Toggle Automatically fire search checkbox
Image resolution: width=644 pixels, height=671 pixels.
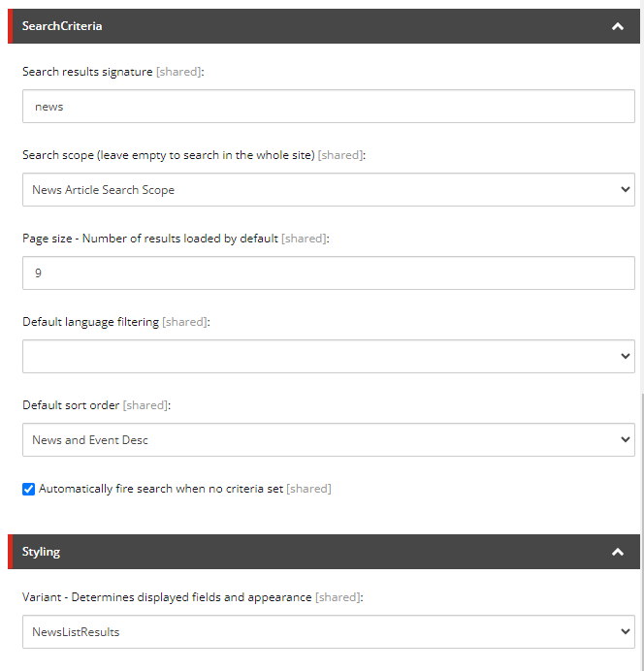29,489
